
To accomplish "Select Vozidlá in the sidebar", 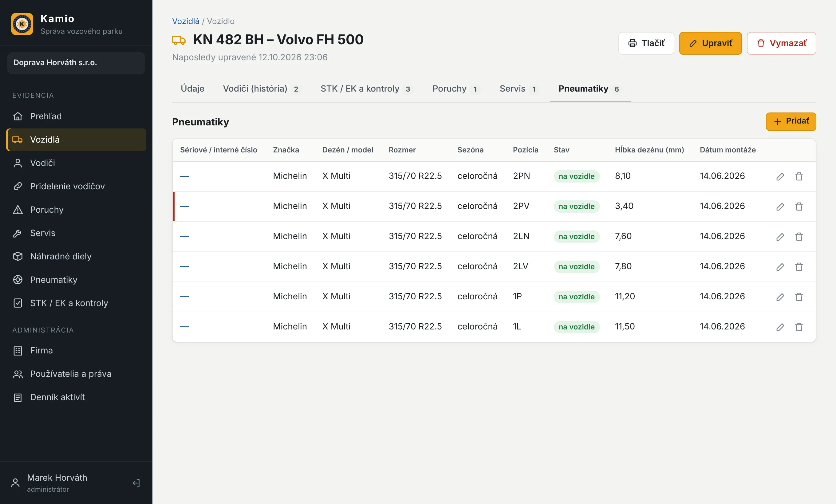I will tap(76, 140).
